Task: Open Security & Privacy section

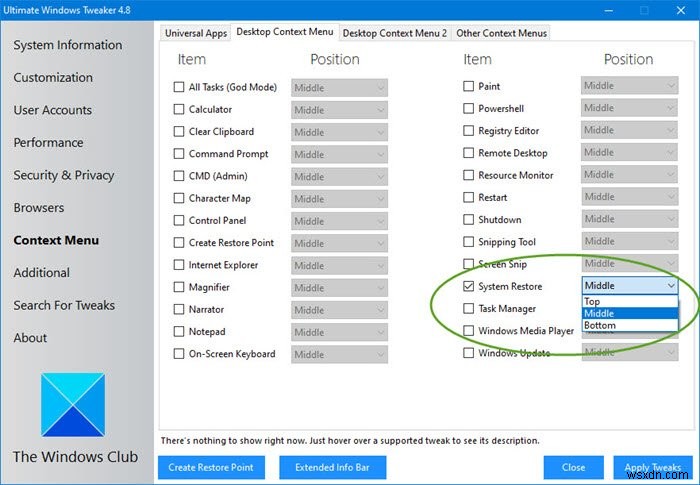Action: tap(64, 176)
